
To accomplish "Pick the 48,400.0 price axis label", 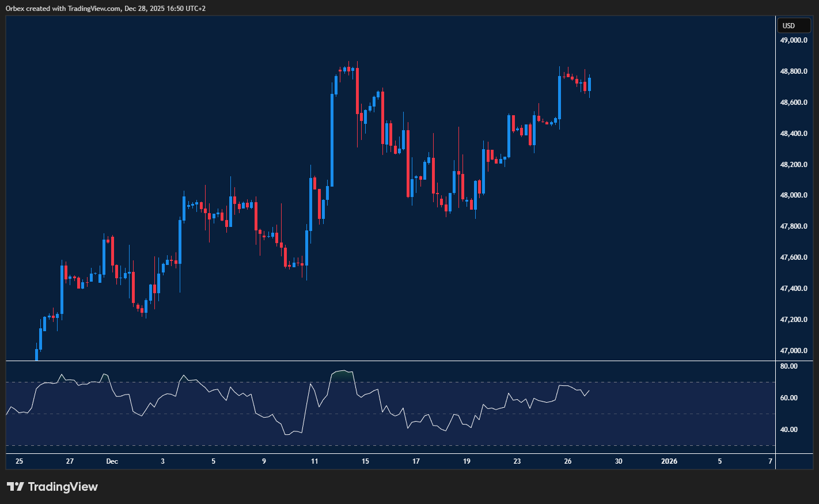I will [x=793, y=134].
